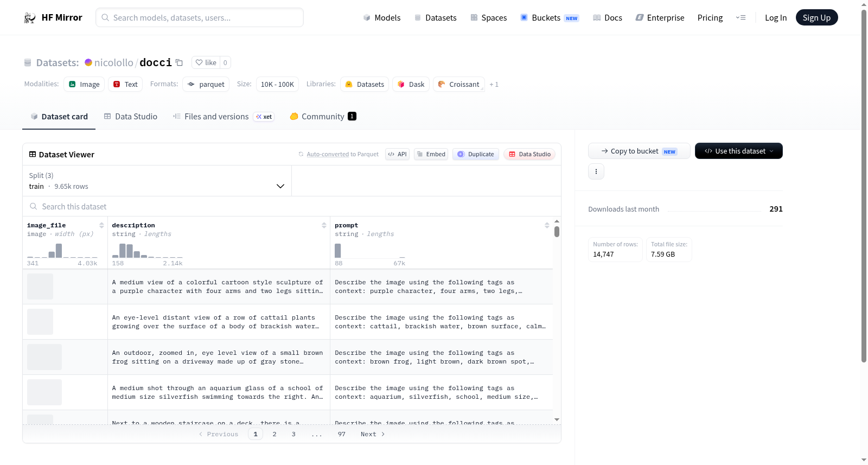Sort the description column
This screenshot has height=465, width=868.
pyautogui.click(x=324, y=225)
